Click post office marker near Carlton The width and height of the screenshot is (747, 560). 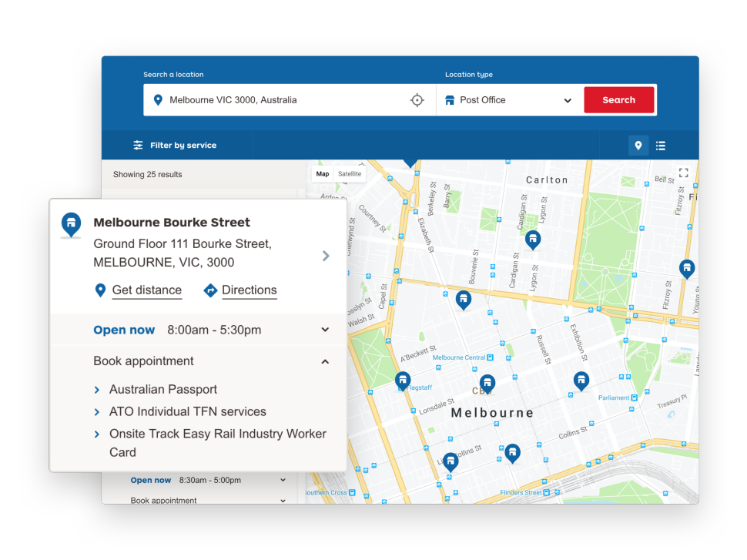(x=532, y=240)
